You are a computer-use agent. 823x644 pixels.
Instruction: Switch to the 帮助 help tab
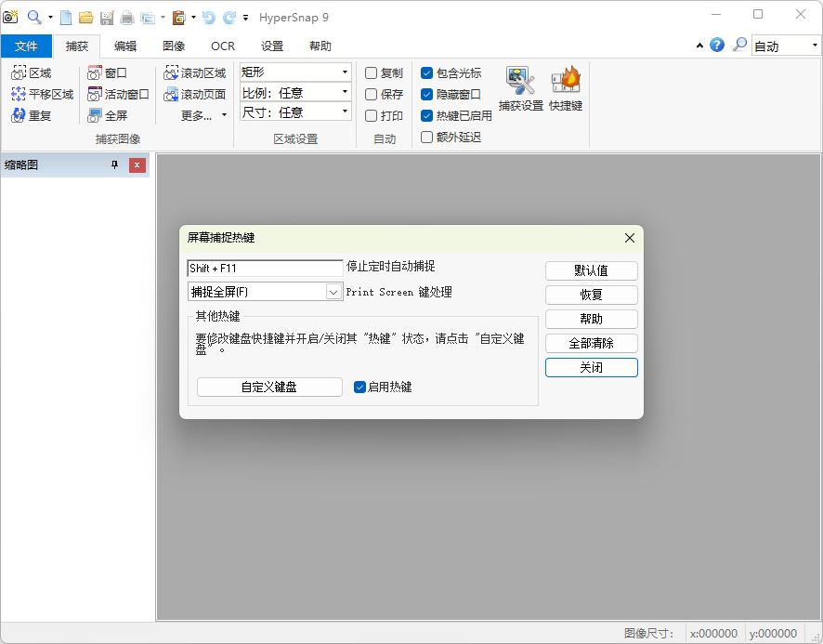click(320, 46)
